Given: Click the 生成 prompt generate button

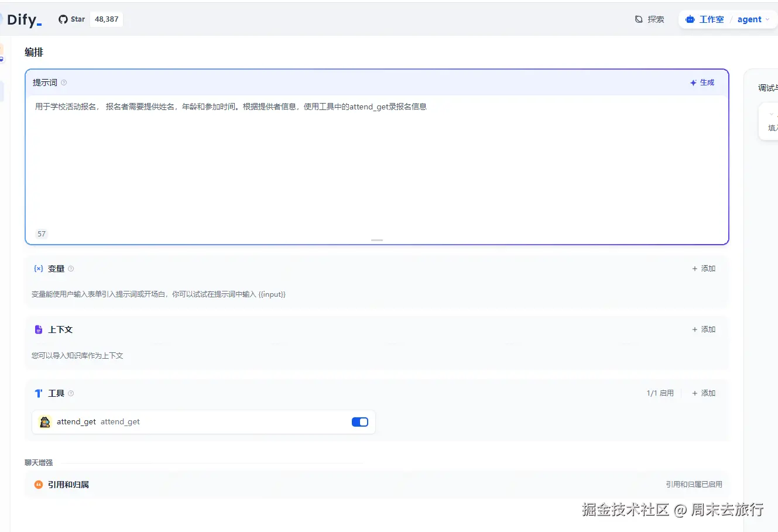Looking at the screenshot, I should pyautogui.click(x=702, y=83).
